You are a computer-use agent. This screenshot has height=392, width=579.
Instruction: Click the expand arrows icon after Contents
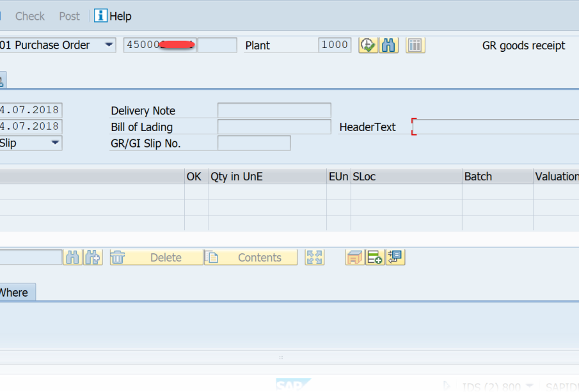click(314, 258)
